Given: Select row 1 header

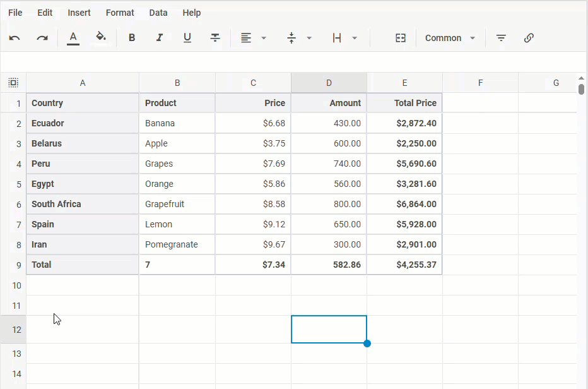Looking at the screenshot, I should point(13,103).
